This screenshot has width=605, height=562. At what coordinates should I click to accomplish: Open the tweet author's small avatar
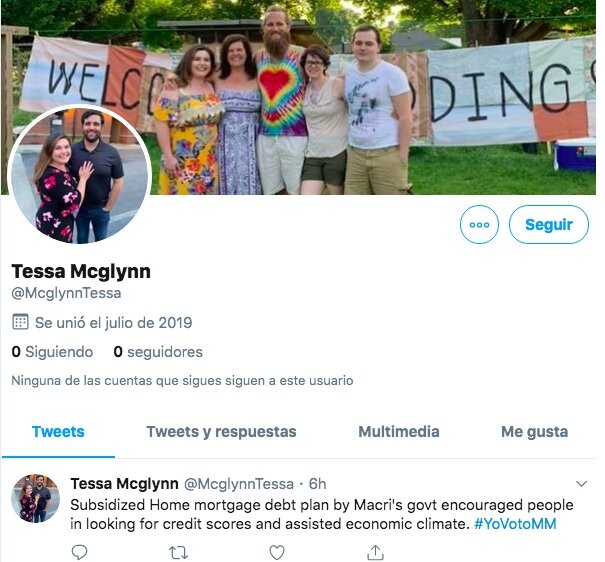pos(35,498)
